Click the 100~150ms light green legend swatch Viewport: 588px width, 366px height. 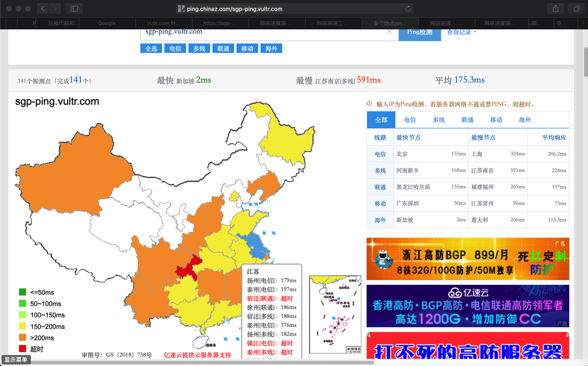pos(22,315)
